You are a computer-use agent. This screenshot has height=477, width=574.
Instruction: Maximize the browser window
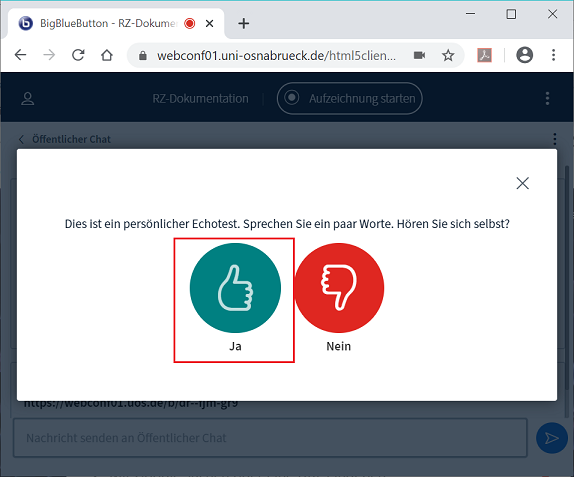click(511, 14)
